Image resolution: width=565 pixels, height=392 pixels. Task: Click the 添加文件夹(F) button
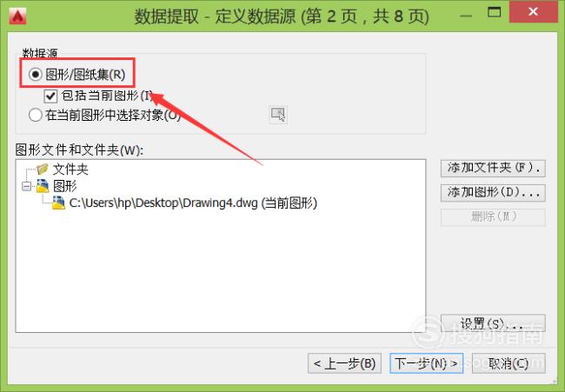(x=493, y=169)
